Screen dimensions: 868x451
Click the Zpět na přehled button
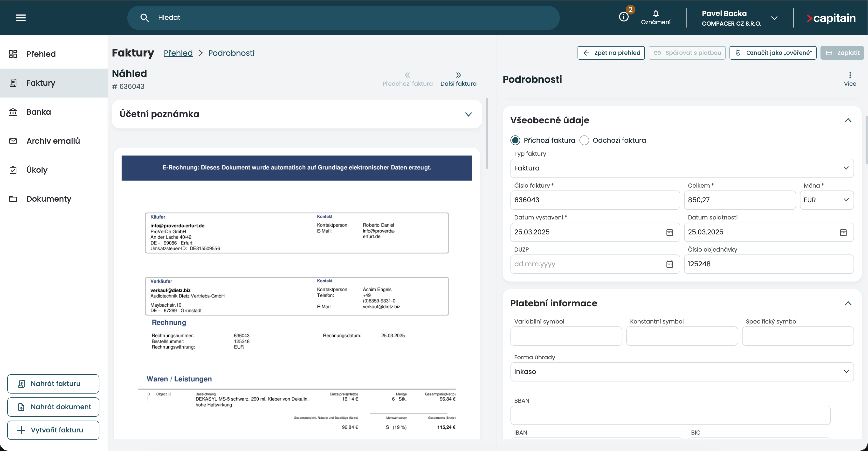(x=611, y=53)
